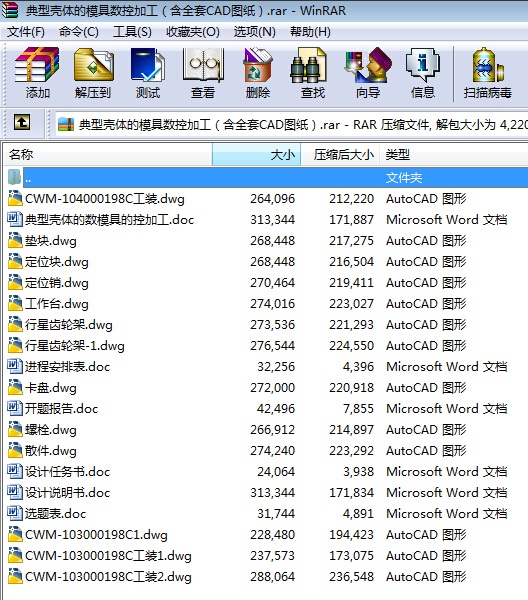528x600 pixels.
Task: Click the 螺栓.dwg file icon
Action: (x=15, y=429)
